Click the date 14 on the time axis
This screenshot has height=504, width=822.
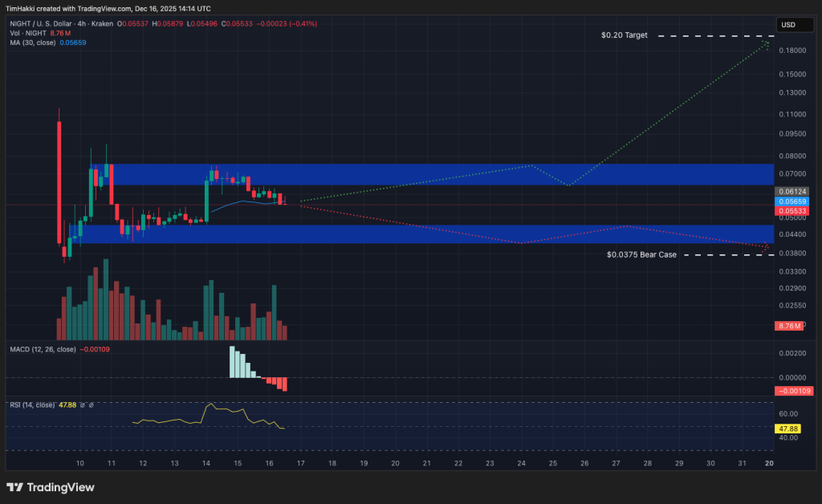(x=205, y=463)
